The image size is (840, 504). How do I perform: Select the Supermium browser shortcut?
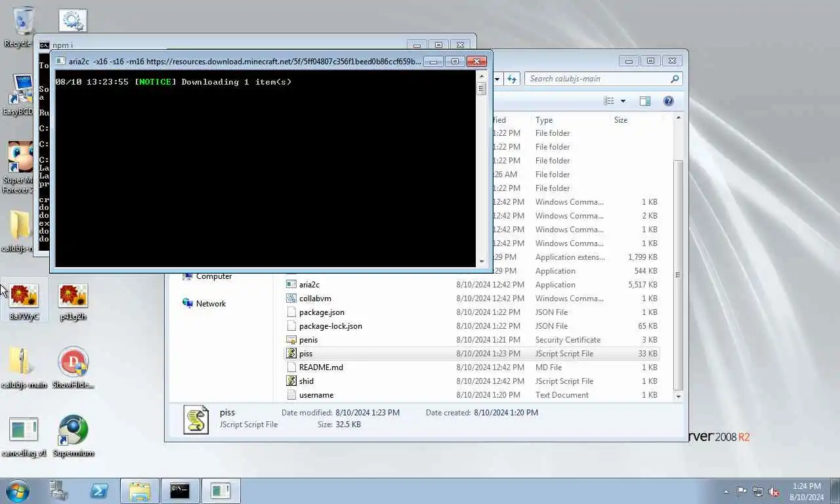point(73,436)
